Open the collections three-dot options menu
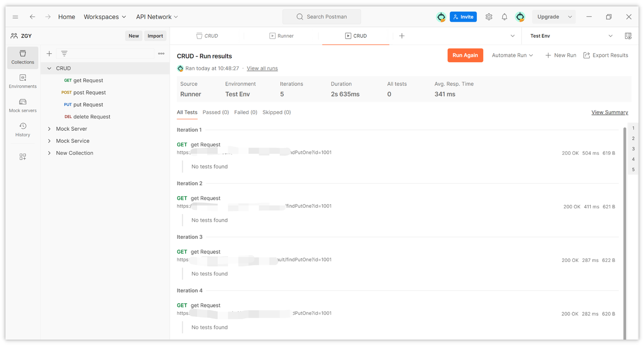This screenshot has height=347, width=644. click(161, 53)
